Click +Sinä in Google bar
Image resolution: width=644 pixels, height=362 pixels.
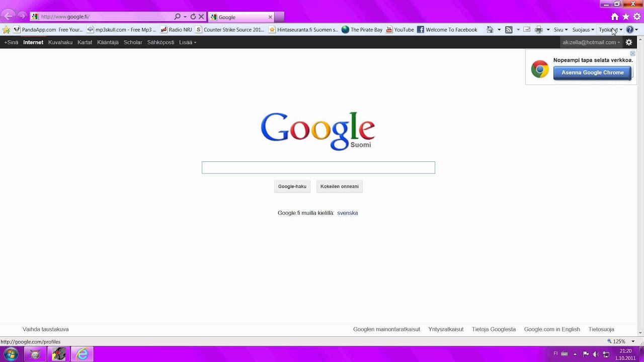11,42
